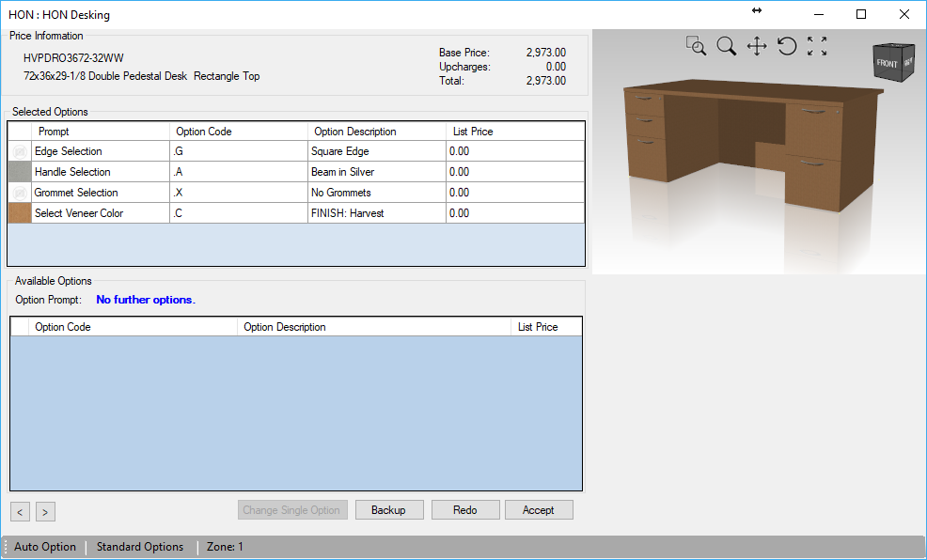This screenshot has height=560, width=927.
Task: Click the model number HVPDRO3672-32WW
Action: click(x=73, y=58)
